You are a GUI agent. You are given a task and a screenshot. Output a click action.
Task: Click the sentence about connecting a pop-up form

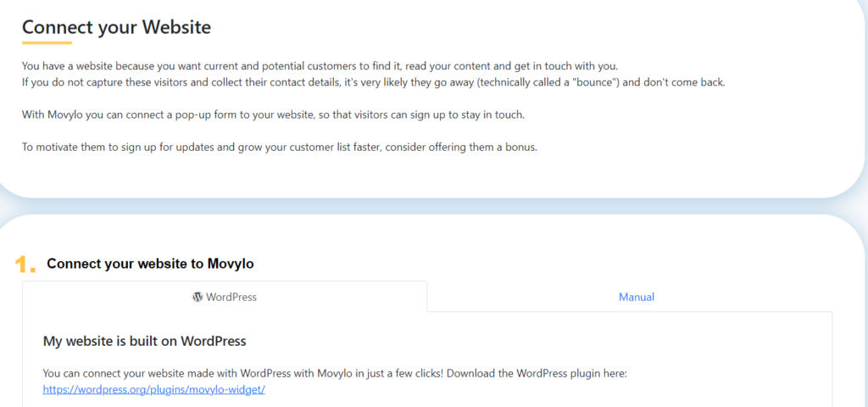click(x=273, y=115)
